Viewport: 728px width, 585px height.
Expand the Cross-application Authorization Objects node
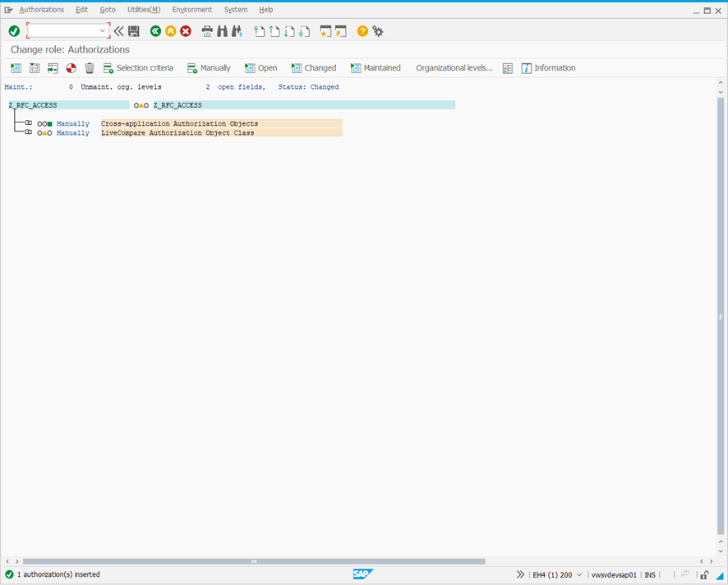click(30, 123)
